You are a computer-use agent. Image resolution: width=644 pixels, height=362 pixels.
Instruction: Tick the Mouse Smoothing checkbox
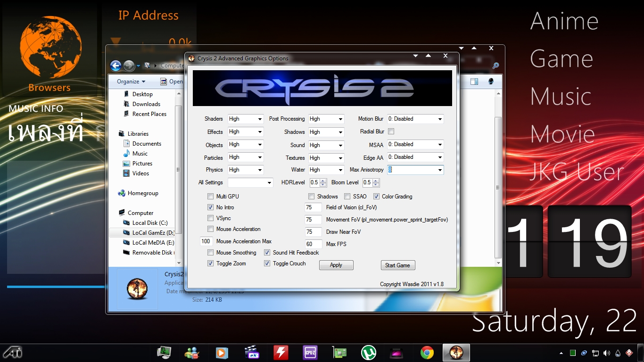210,253
